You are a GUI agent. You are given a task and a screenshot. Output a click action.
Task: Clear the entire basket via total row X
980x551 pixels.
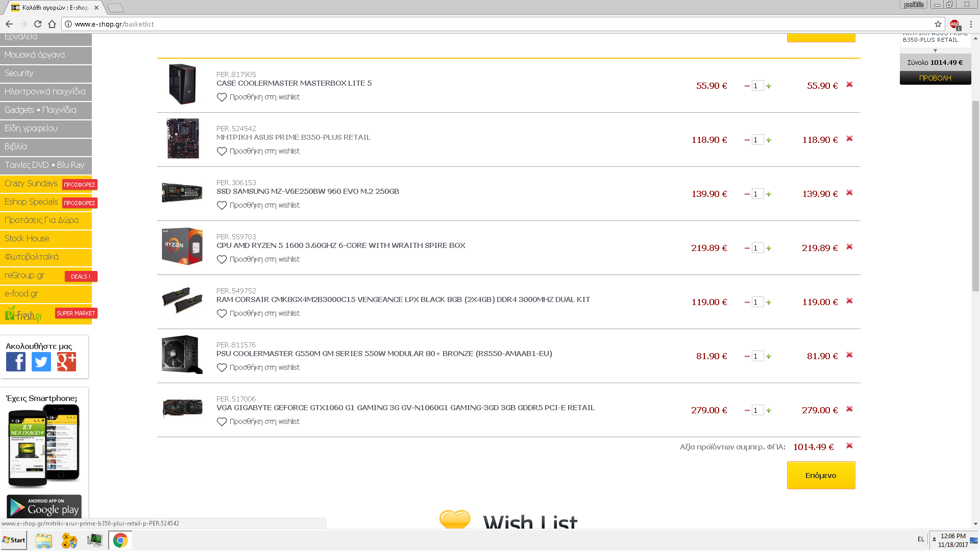point(849,446)
